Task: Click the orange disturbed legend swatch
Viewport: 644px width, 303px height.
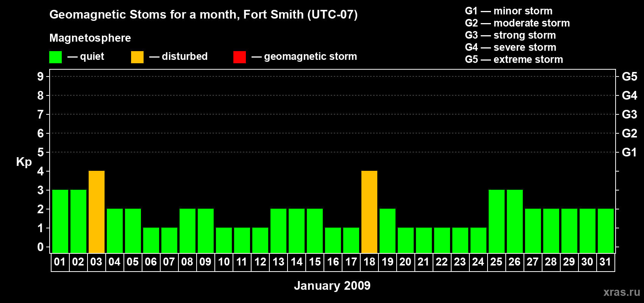Action: tap(137, 57)
